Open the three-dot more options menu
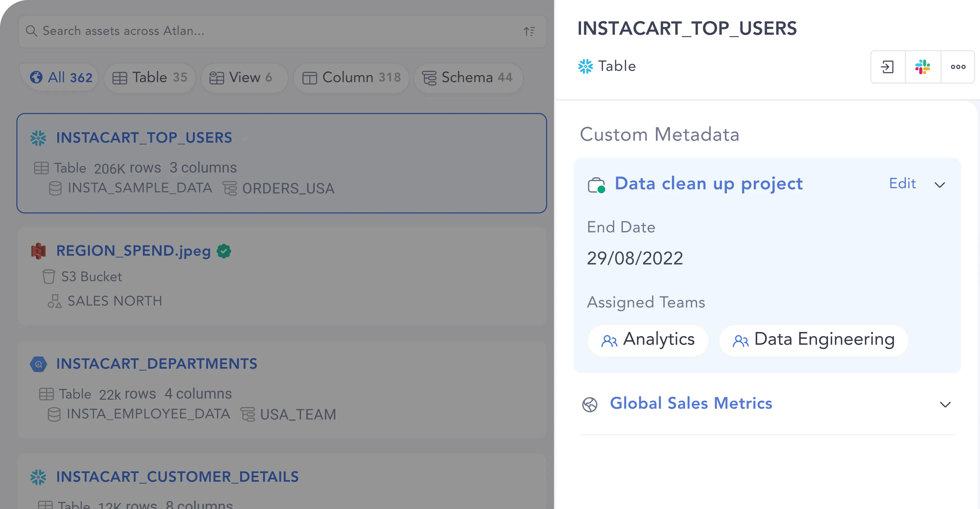The width and height of the screenshot is (980, 509). pyautogui.click(x=958, y=67)
